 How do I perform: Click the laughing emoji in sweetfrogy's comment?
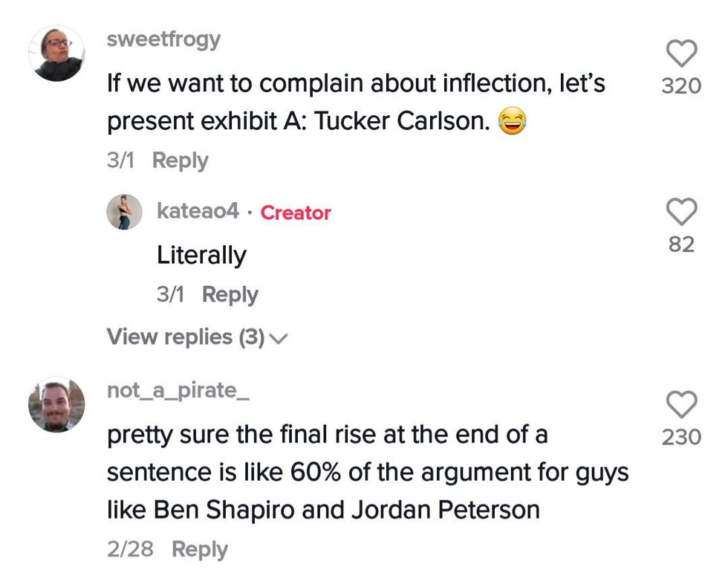(x=510, y=122)
